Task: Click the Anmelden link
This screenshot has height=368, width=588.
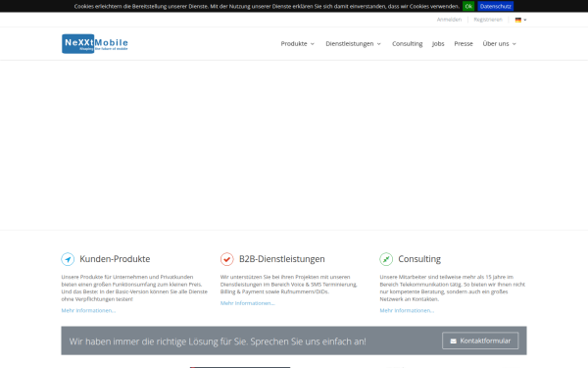Action: [x=449, y=20]
